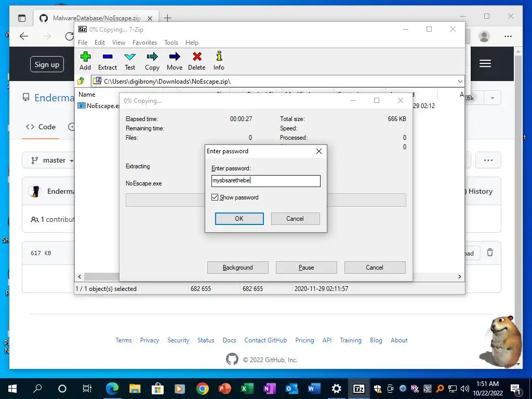This screenshot has width=532, height=399.
Task: Open the Tools menu in 7-Zip
Action: pyautogui.click(x=171, y=43)
